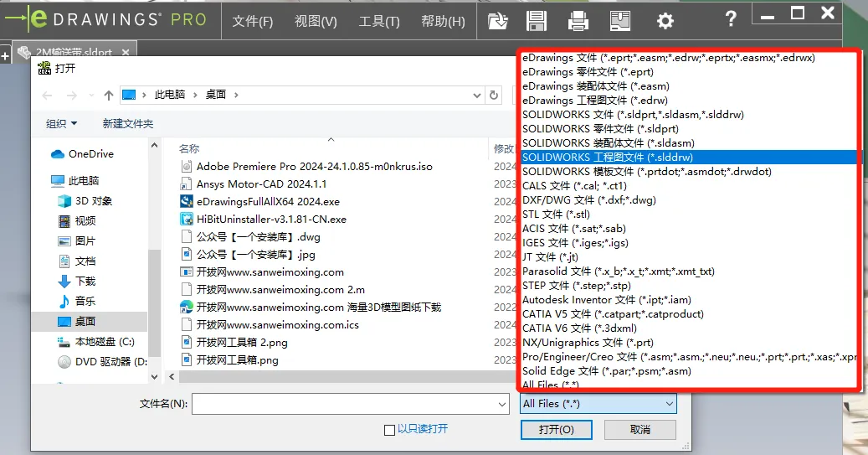The height and width of the screenshot is (455, 868).
Task: Select HiBitUninstaller-v3.1.81-CN.exe
Action: (264, 220)
